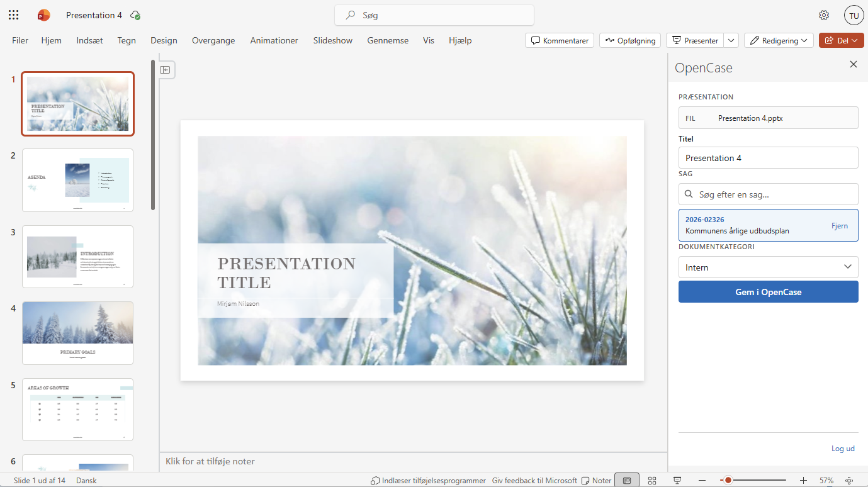This screenshot has width=868, height=487.
Task: Toggle Noter in status bar
Action: (x=596, y=480)
